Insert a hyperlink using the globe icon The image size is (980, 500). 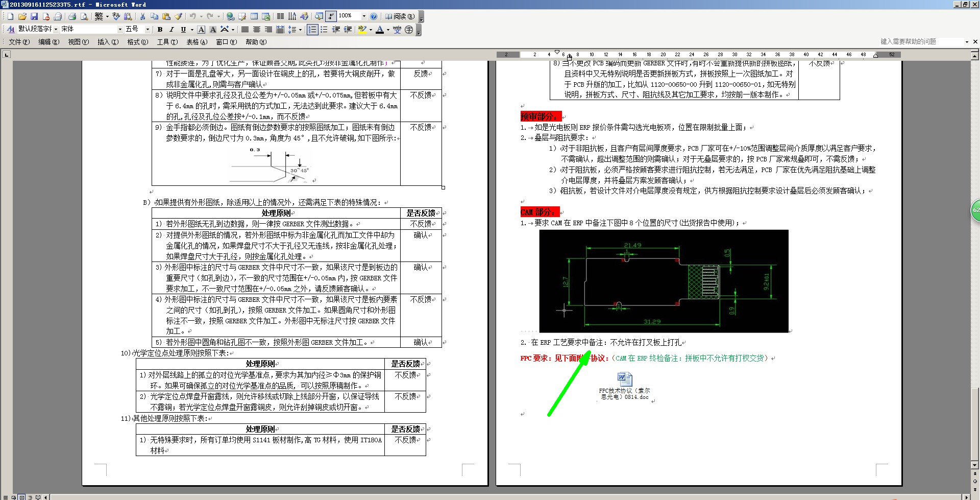coord(230,16)
